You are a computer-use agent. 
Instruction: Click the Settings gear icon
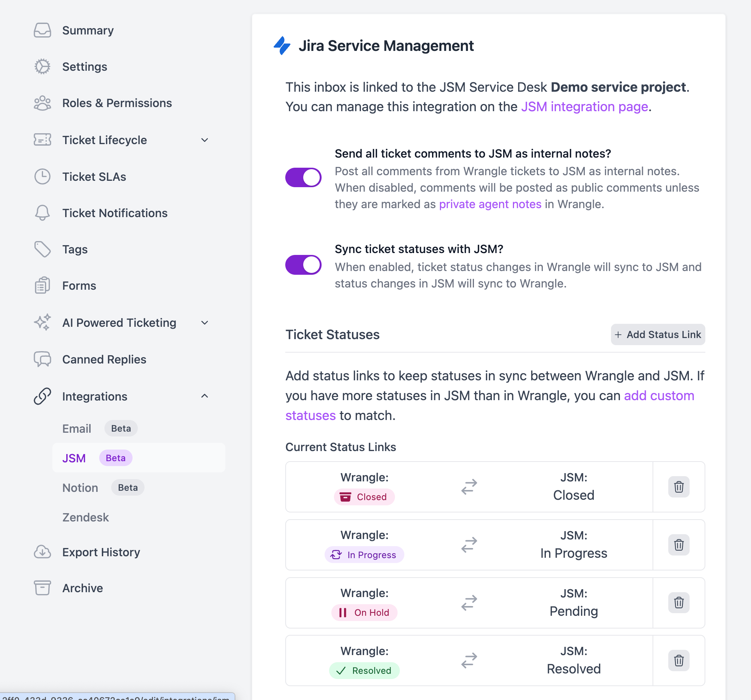click(x=42, y=67)
